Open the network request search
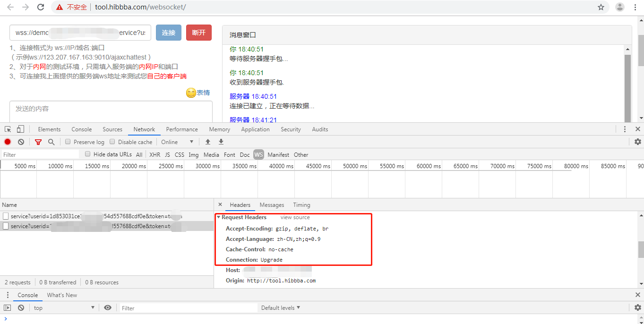The image size is (644, 324). pos(52,142)
